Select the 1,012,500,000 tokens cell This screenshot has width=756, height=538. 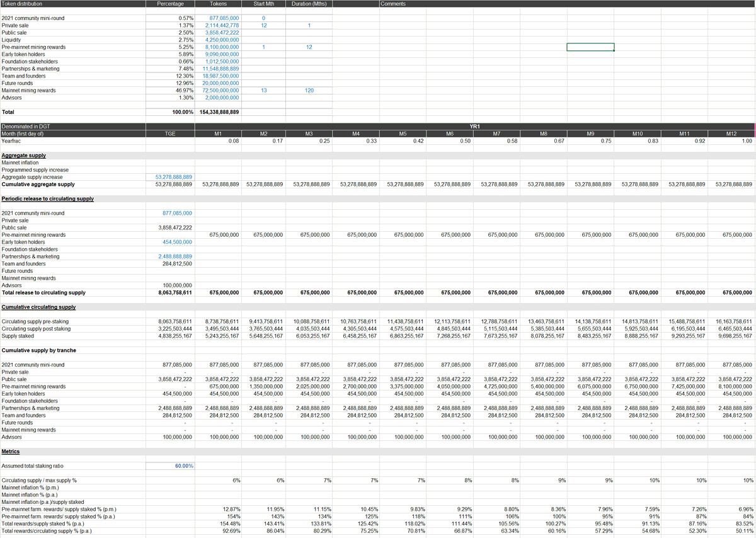pos(217,62)
